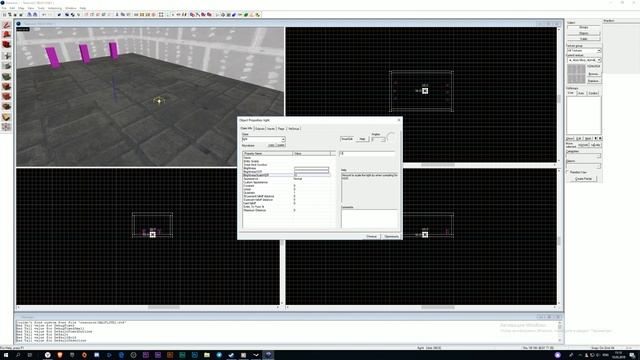Select the Apply Overlays tool
Image resolution: width=640 pixels, height=360 pixels.
point(6,107)
